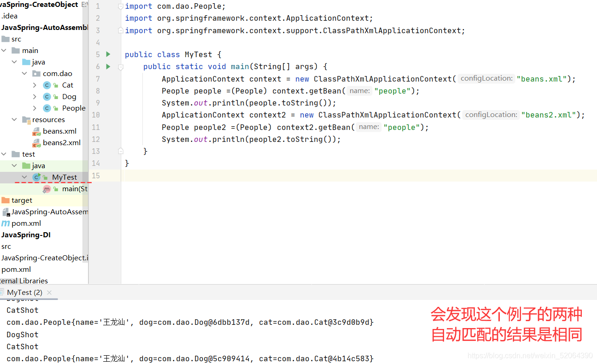Screen dimensions: 597x364
Task: Fold the main method at line 6
Action: pyautogui.click(x=121, y=67)
